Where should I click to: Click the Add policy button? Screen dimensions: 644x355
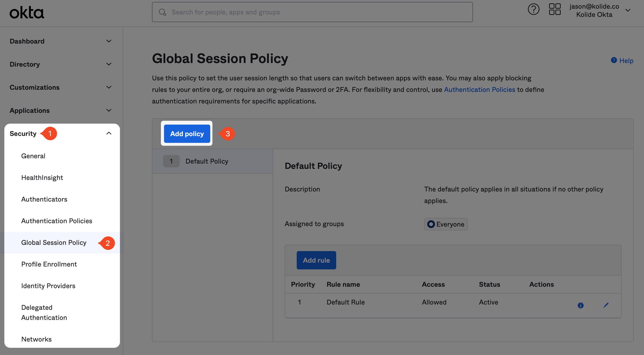187,134
